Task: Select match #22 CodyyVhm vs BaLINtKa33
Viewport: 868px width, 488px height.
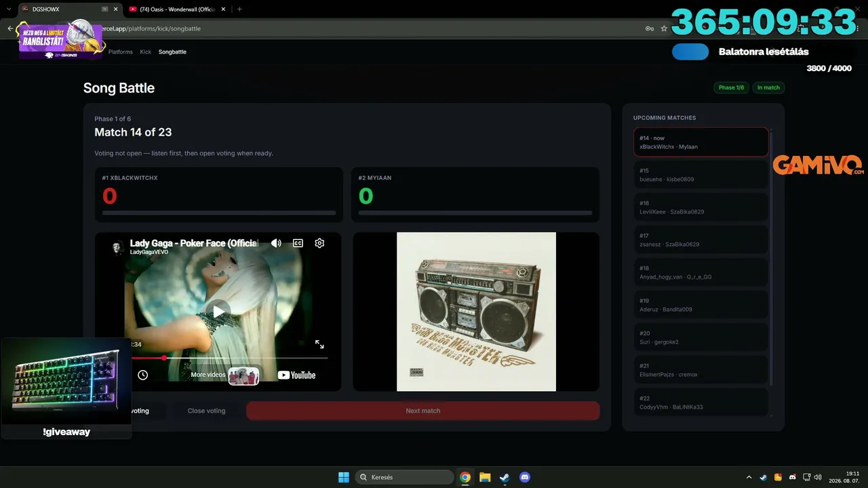Action: [x=701, y=403]
